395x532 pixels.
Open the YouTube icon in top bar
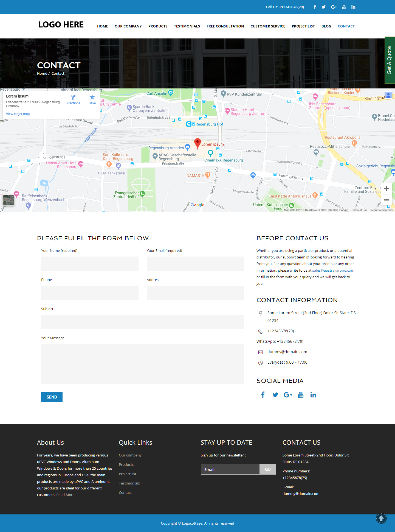tap(344, 7)
